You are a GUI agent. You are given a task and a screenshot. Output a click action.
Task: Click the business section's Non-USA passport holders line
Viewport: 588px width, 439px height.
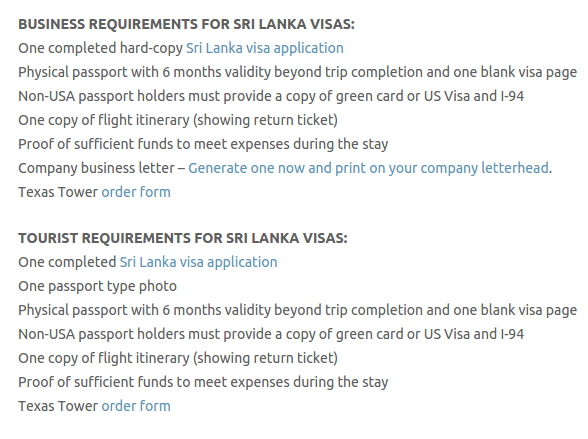[x=271, y=96]
